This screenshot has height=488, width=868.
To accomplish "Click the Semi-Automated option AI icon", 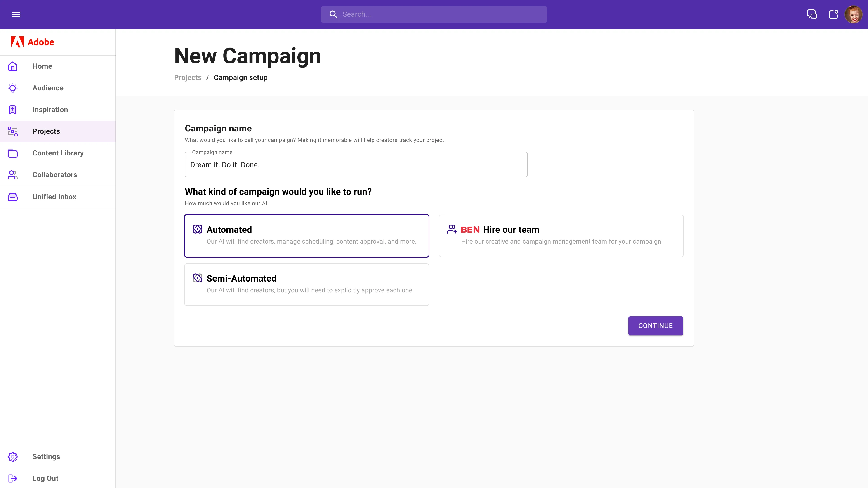I will pyautogui.click(x=198, y=278).
